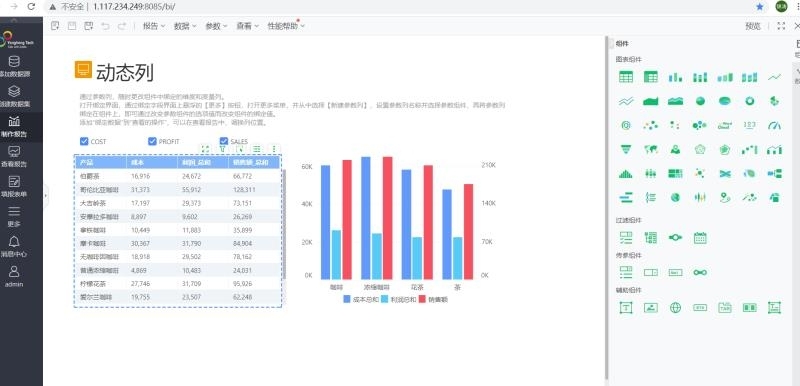Viewport: 800px width, 386px height.
Task: Add the funnel chart component
Action: [626, 149]
